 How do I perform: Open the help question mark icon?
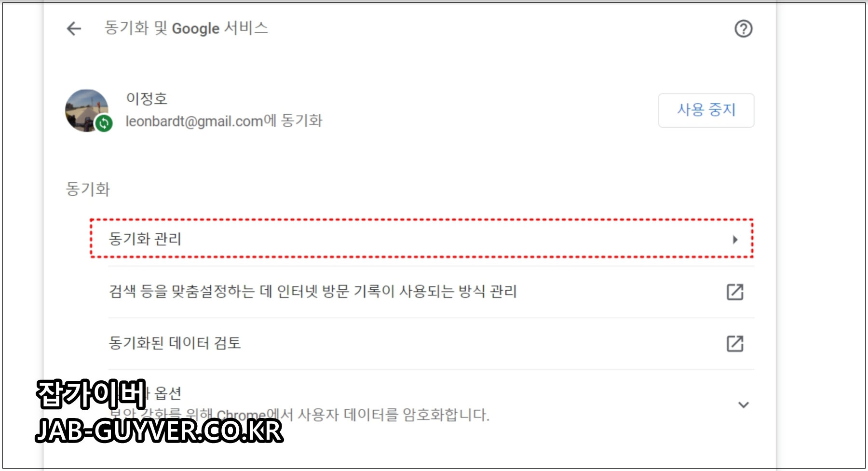[x=743, y=29]
